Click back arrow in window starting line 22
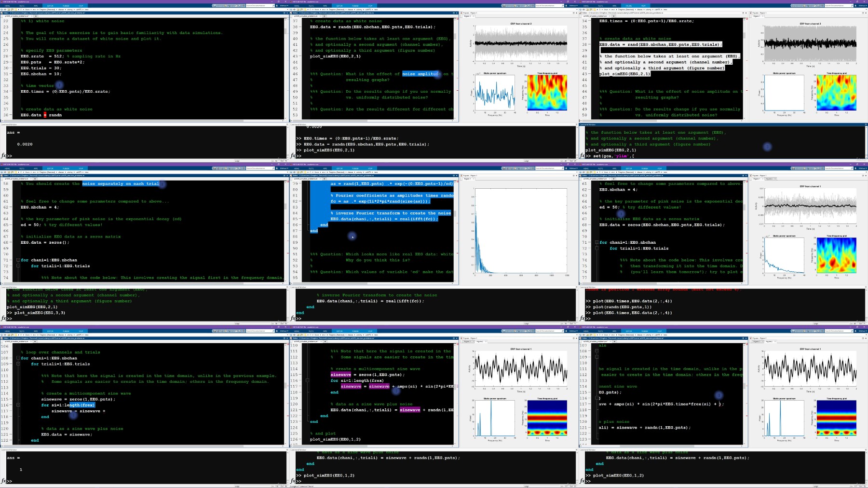The height and width of the screenshot is (488, 868). pos(2,10)
